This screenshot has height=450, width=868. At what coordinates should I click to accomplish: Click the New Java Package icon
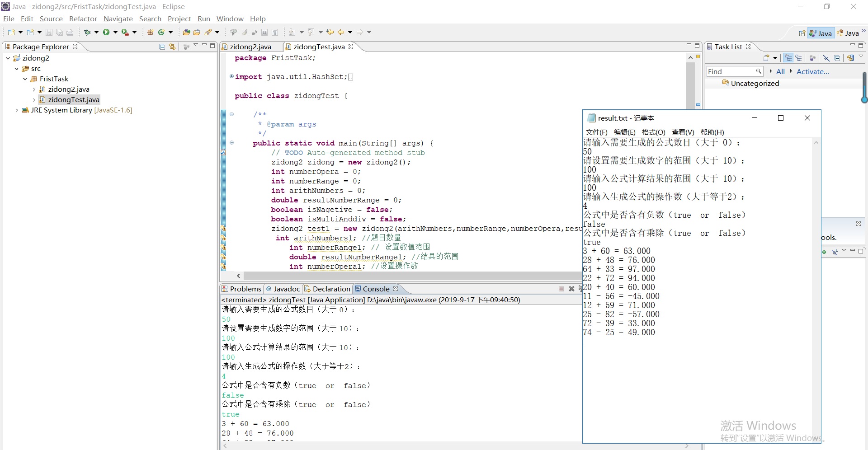pyautogui.click(x=151, y=32)
